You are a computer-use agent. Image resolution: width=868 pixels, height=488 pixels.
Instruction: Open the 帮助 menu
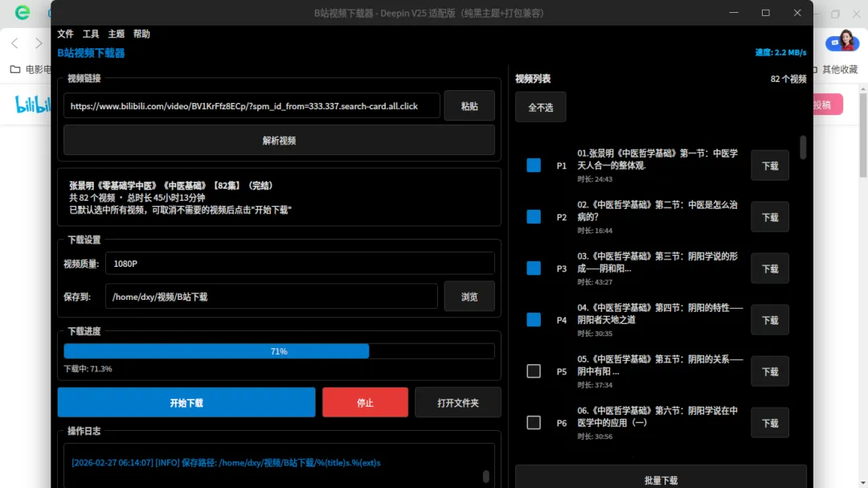pos(141,34)
